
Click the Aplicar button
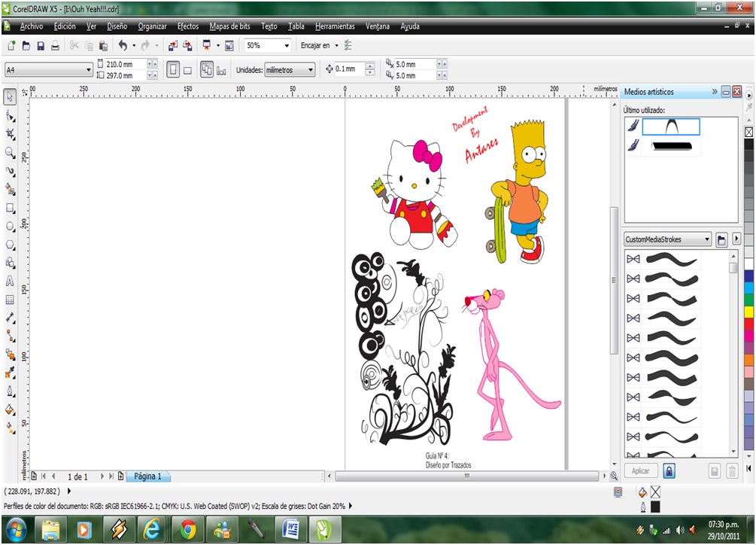point(640,470)
